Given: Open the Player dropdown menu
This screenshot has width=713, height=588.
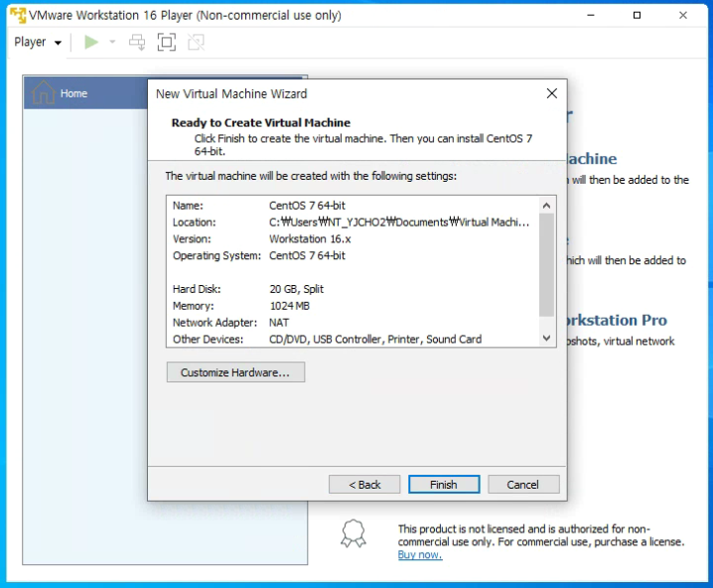Looking at the screenshot, I should (x=38, y=43).
